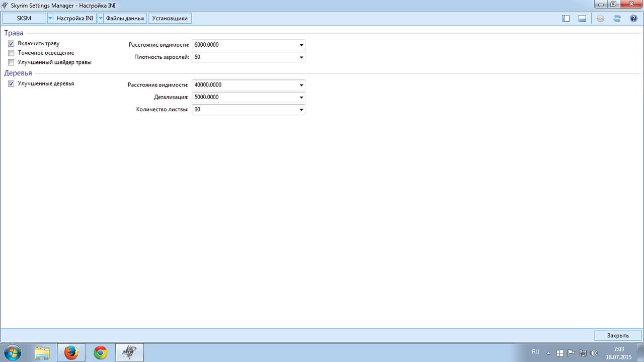
Task: Toggle the side panel layout icon
Action: (566, 19)
